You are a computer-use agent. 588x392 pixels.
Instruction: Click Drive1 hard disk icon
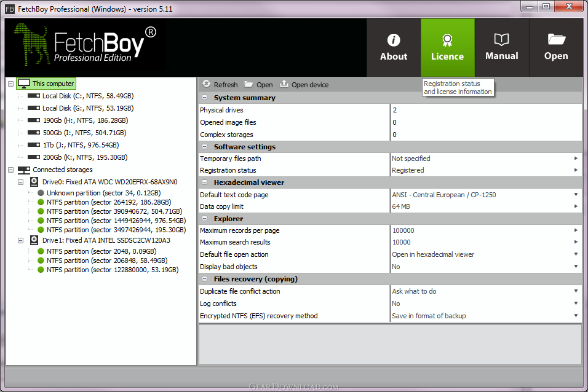(34, 240)
